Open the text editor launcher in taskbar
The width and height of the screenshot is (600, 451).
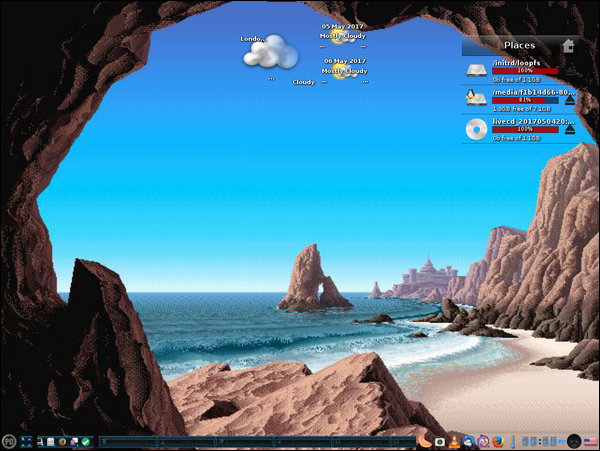pyautogui.click(x=51, y=442)
